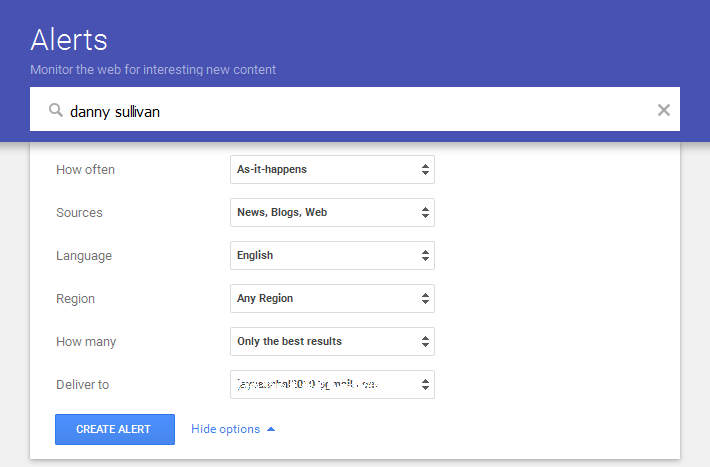Click the 'Monitor the web' subtitle text
The width and height of the screenshot is (710, 467).
pyautogui.click(x=153, y=70)
